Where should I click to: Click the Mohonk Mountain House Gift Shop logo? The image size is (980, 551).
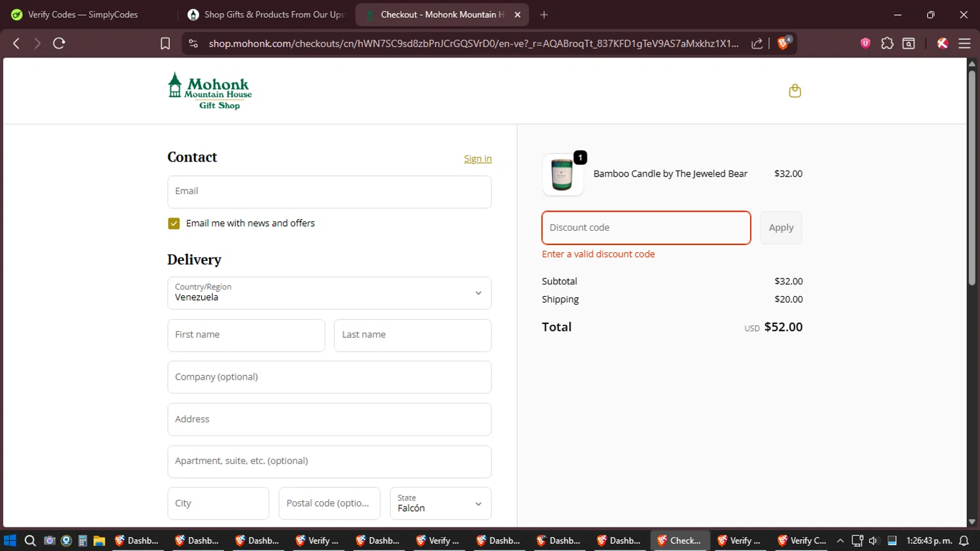(210, 91)
